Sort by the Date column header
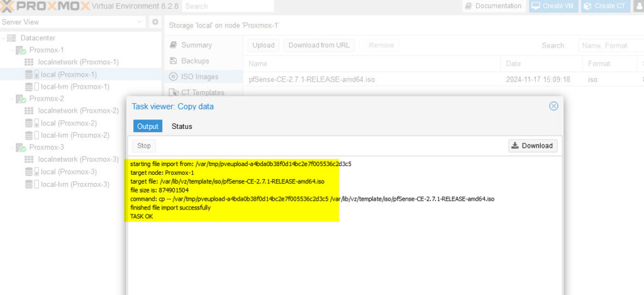The height and width of the screenshot is (295, 644). (x=541, y=64)
